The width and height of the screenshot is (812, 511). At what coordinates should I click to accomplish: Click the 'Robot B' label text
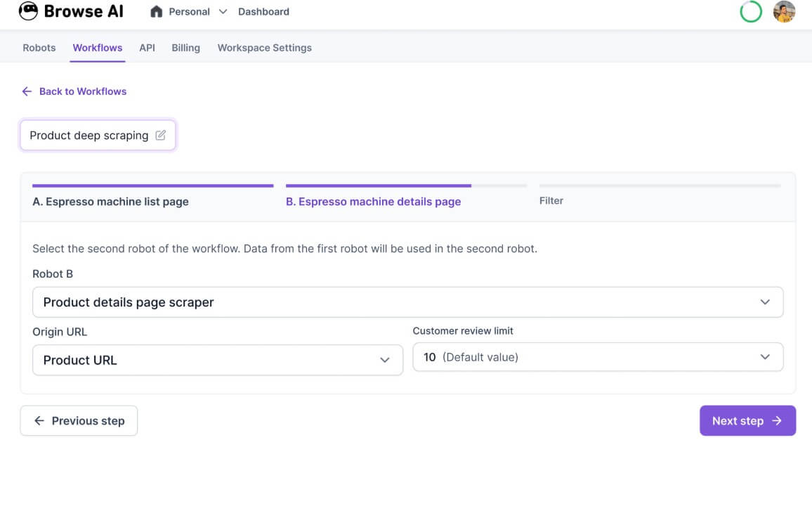coord(53,273)
